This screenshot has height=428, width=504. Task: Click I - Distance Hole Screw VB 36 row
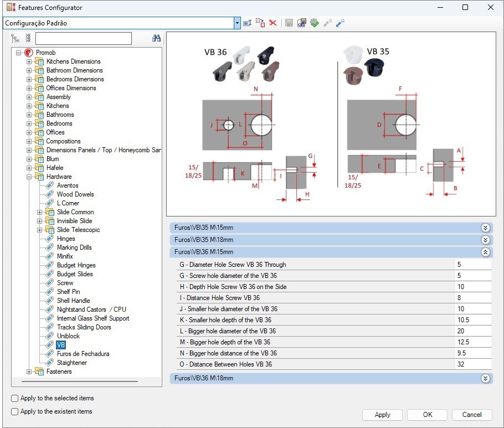point(334,298)
